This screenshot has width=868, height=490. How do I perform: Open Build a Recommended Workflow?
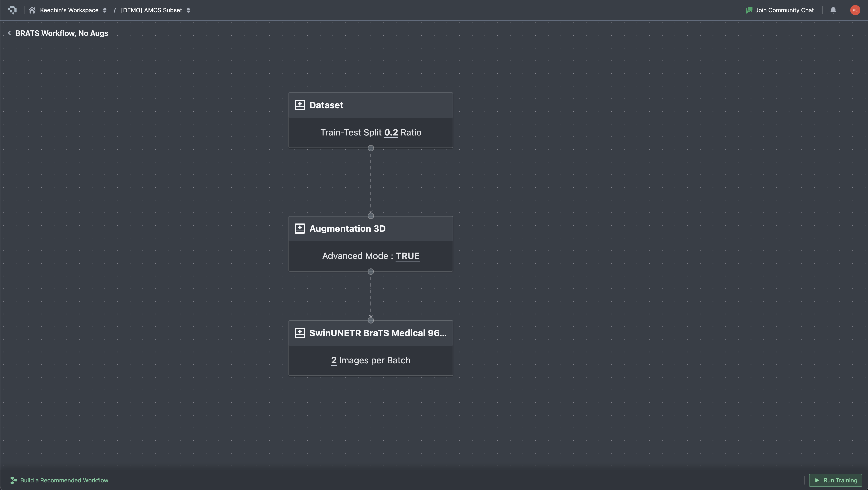[x=64, y=480]
